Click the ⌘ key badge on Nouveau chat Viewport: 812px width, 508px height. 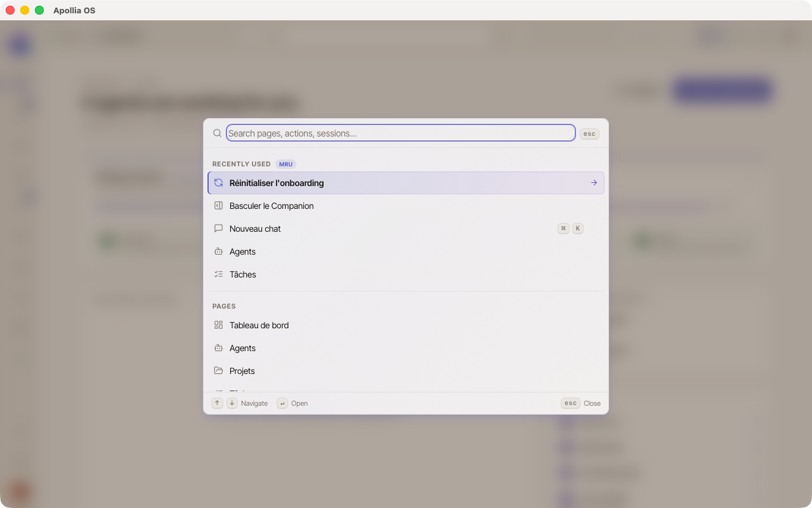point(563,229)
